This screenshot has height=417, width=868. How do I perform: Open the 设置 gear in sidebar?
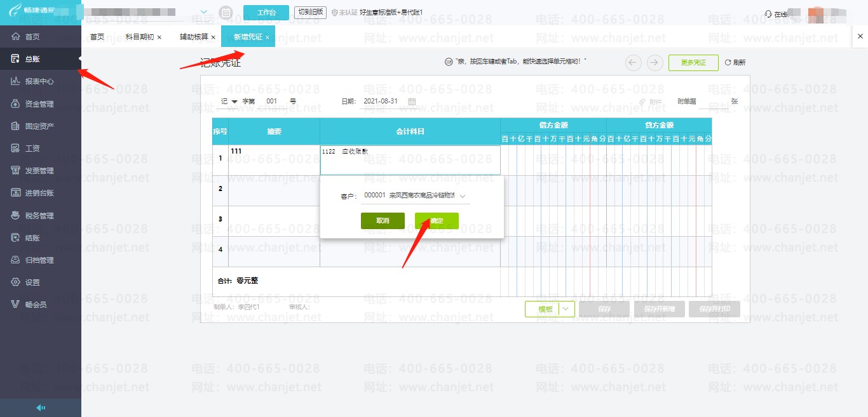coord(16,282)
